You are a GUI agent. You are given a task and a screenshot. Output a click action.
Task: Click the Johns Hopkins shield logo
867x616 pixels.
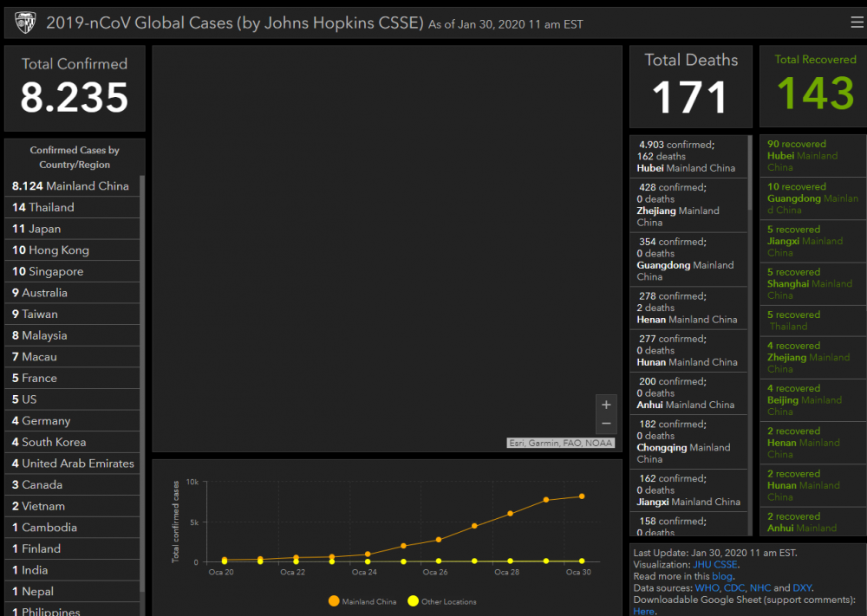coord(25,23)
